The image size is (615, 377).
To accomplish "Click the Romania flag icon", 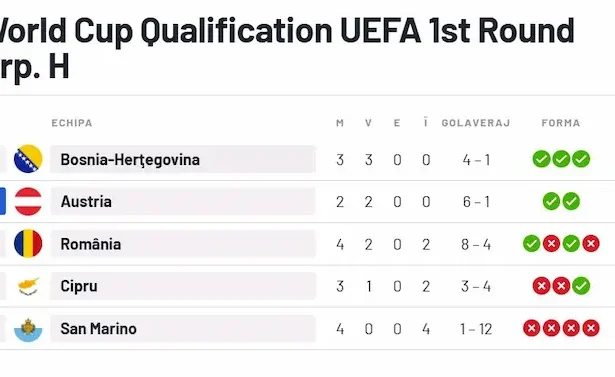I will tap(28, 244).
